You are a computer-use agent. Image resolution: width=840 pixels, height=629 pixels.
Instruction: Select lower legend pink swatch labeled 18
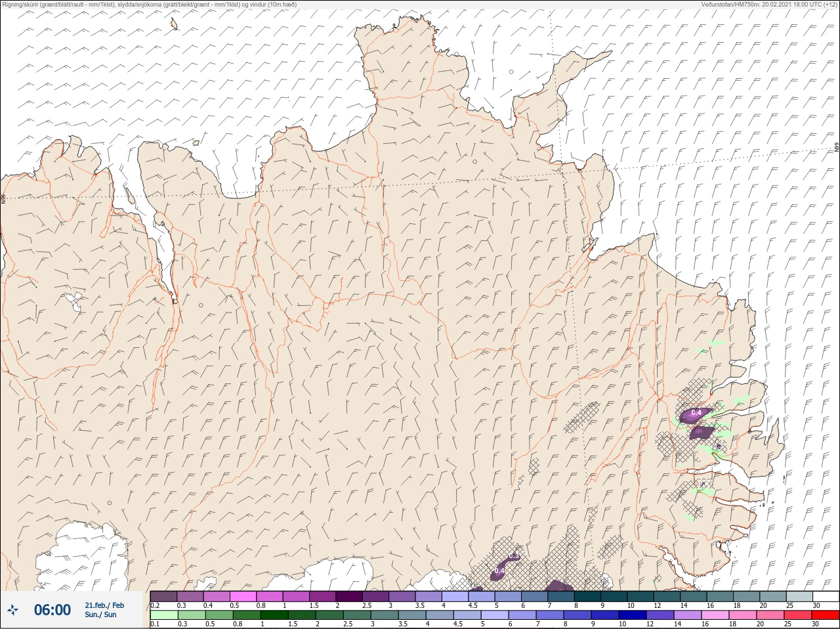click(x=744, y=615)
